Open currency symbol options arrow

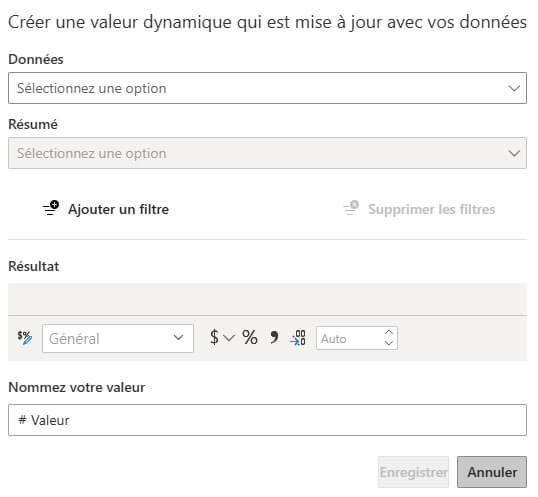tap(229, 338)
